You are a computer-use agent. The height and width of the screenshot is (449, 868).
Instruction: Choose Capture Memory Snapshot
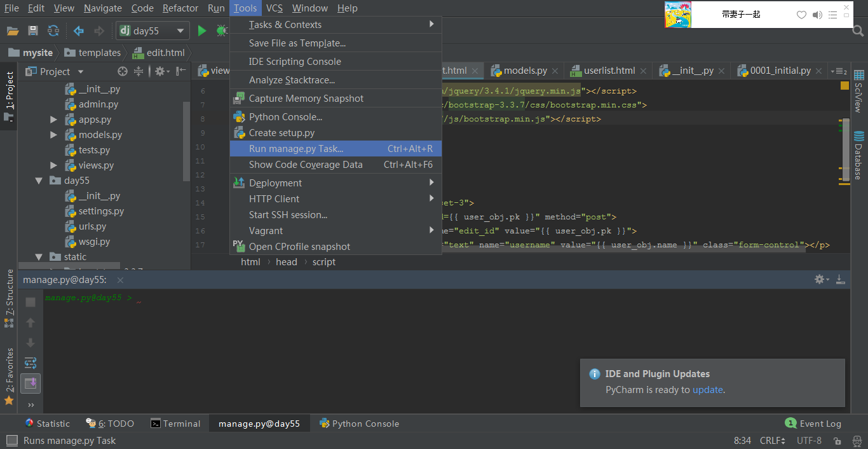pyautogui.click(x=336, y=99)
